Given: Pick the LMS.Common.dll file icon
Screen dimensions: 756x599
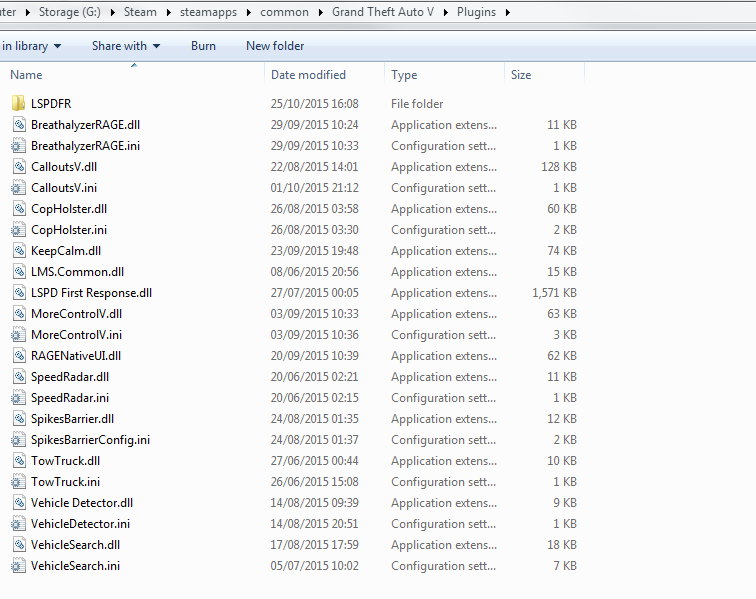Looking at the screenshot, I should (18, 272).
